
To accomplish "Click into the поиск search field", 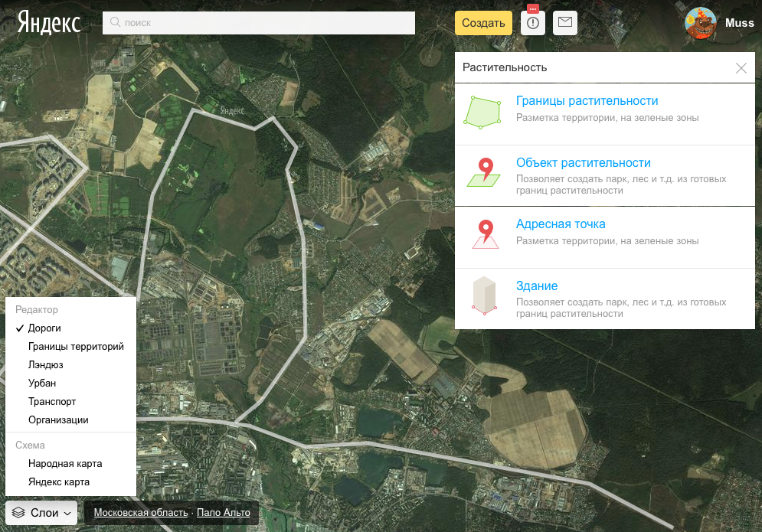I will (259, 23).
